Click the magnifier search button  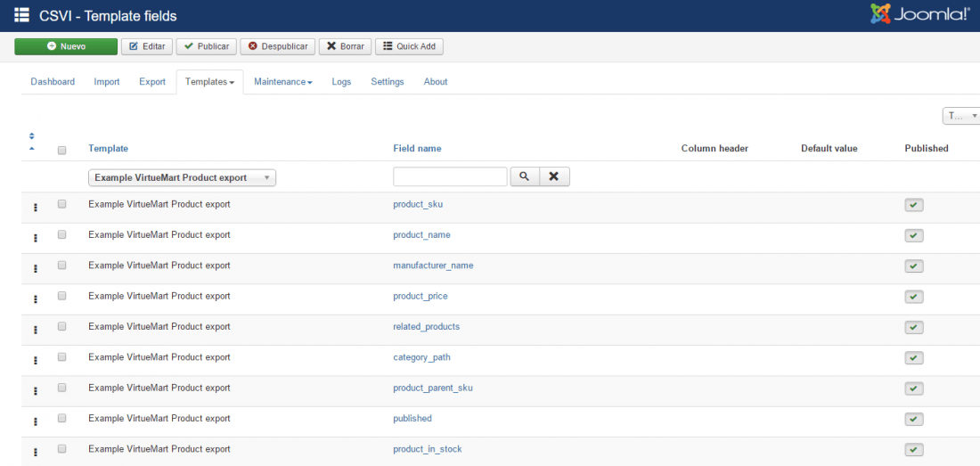[525, 176]
